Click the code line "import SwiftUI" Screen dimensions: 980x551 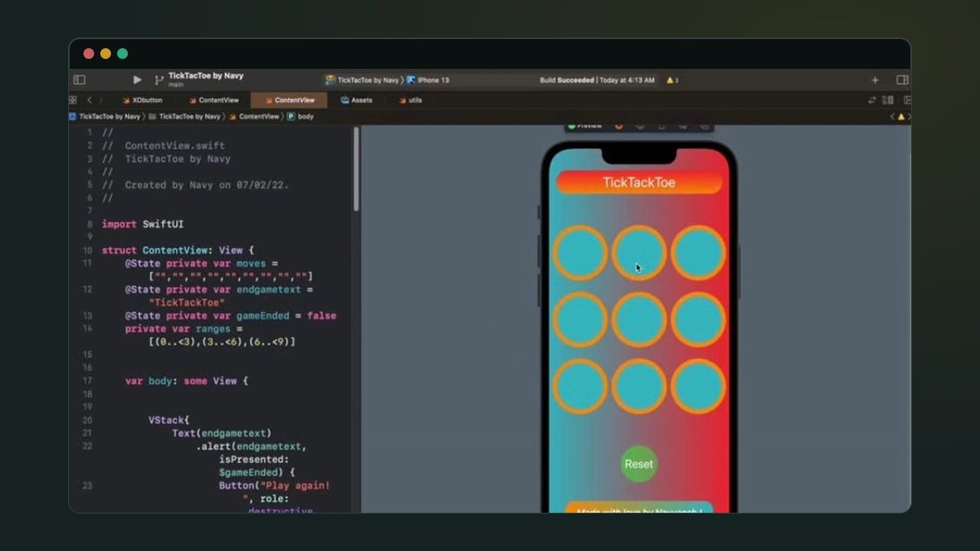click(142, 224)
